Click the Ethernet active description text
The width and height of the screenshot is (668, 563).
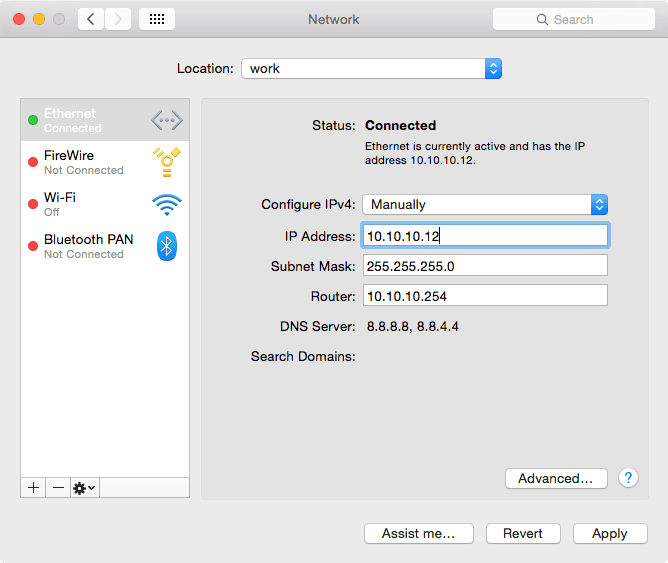[475, 153]
